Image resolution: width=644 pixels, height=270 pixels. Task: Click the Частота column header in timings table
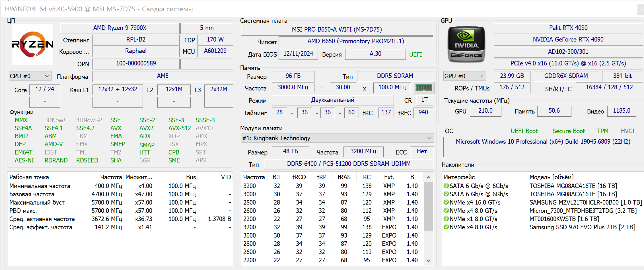pos(254,177)
